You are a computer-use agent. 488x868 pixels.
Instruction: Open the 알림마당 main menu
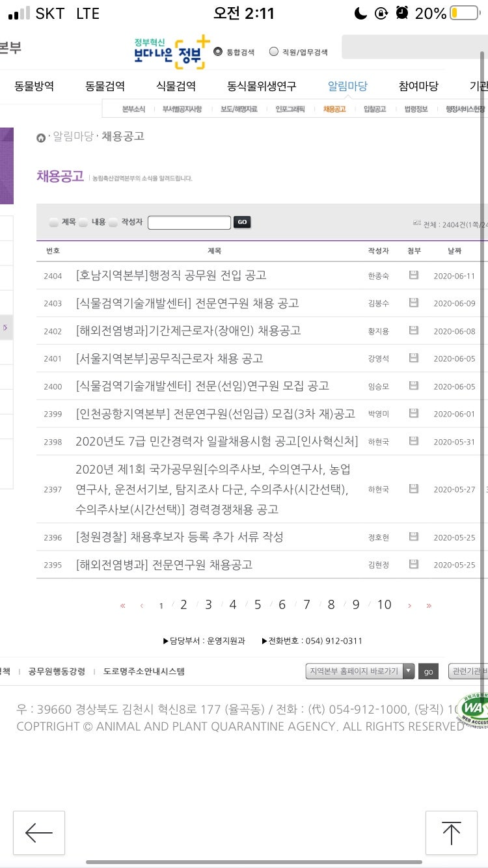click(x=347, y=86)
